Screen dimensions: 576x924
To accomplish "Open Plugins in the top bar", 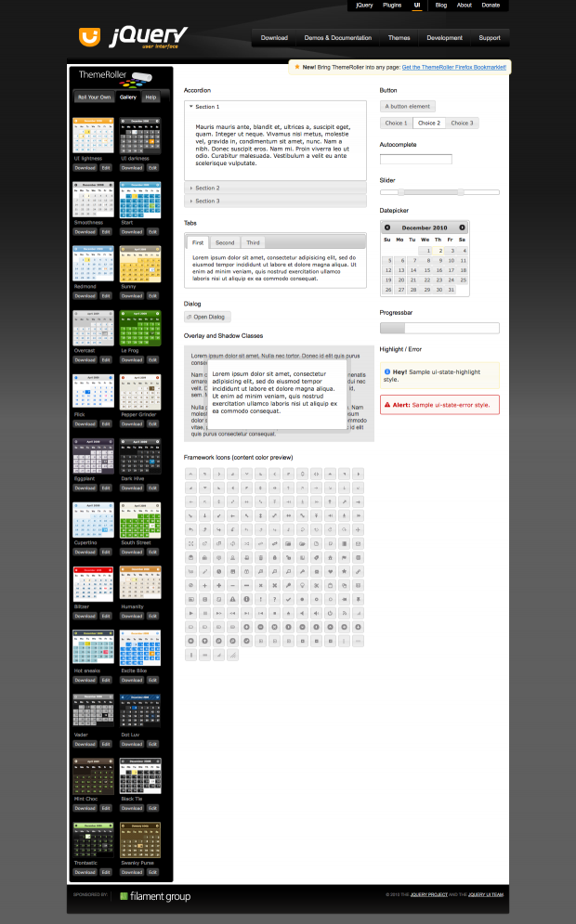I will click(x=392, y=5).
